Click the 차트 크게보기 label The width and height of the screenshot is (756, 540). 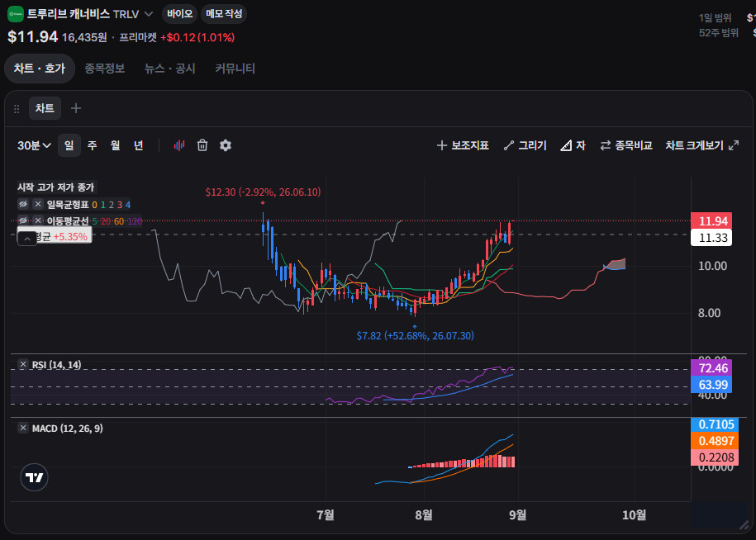point(694,145)
